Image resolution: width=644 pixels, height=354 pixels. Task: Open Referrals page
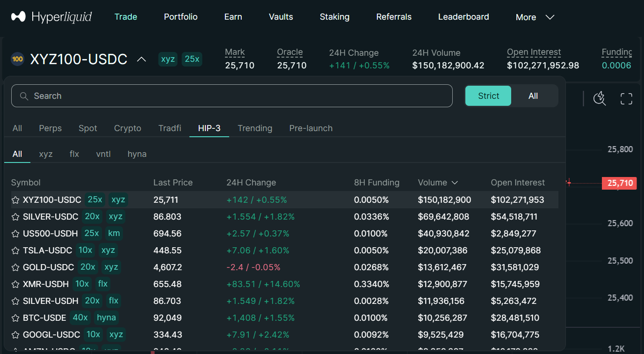click(394, 17)
